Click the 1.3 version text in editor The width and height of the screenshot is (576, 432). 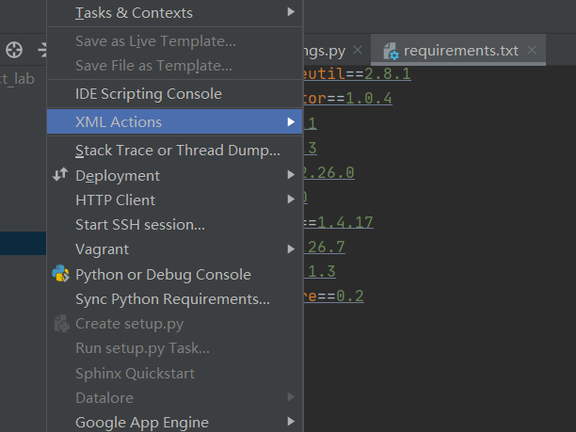[321, 271]
